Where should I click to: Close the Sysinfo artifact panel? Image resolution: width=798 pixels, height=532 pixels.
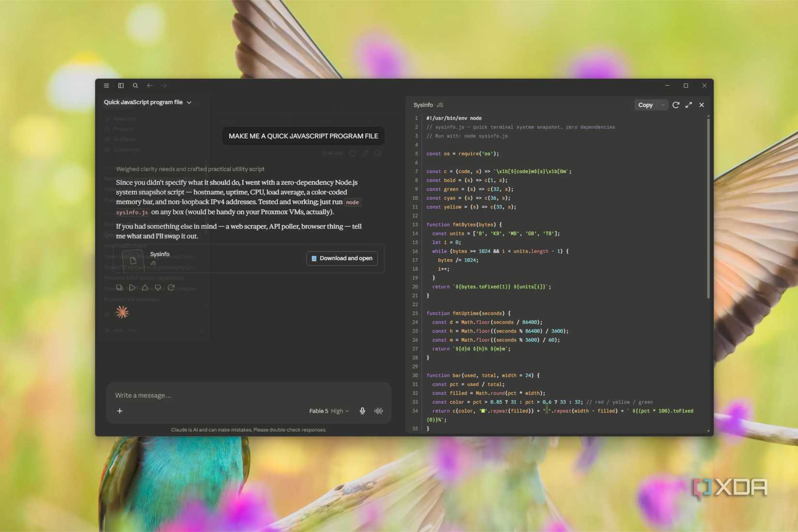(702, 105)
